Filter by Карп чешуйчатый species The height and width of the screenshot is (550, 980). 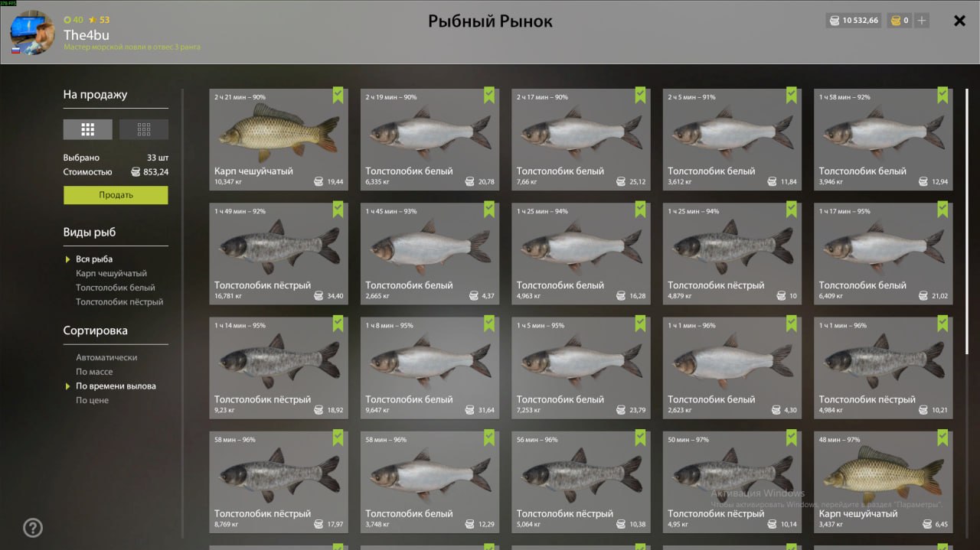(111, 273)
